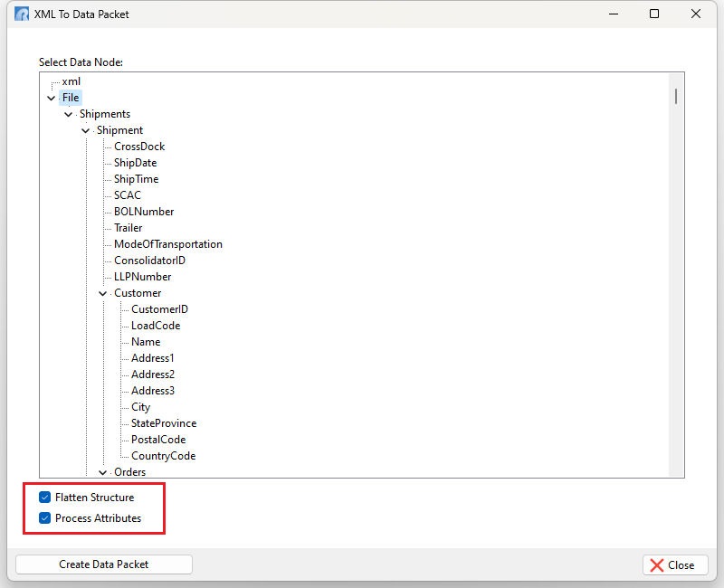Click the Close button with red X
Screen dimensions: 724x588
[x=675, y=564]
